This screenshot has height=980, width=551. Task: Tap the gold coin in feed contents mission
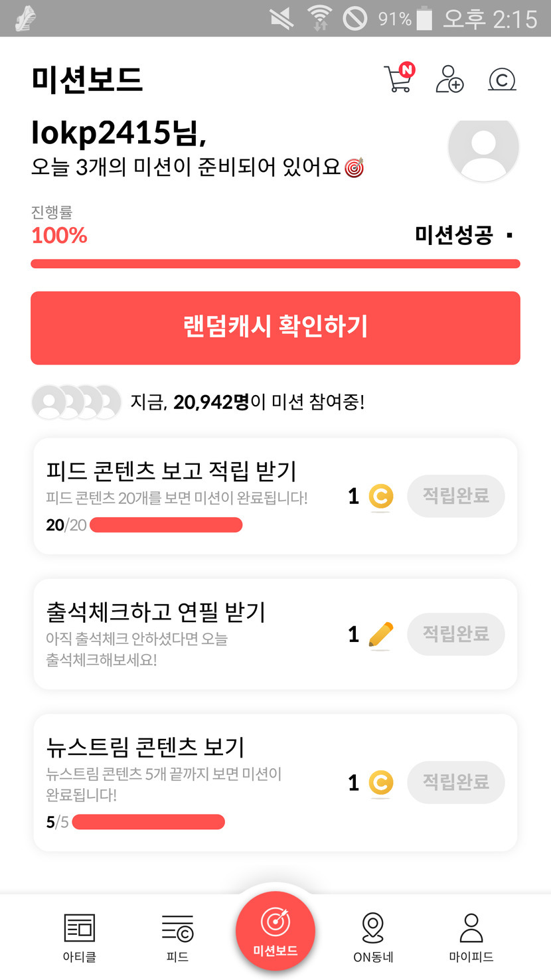pos(380,497)
